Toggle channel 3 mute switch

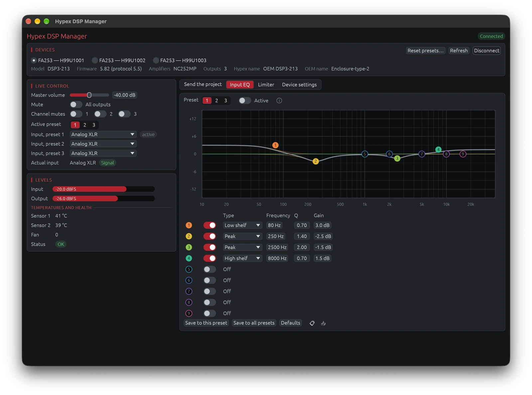[124, 114]
